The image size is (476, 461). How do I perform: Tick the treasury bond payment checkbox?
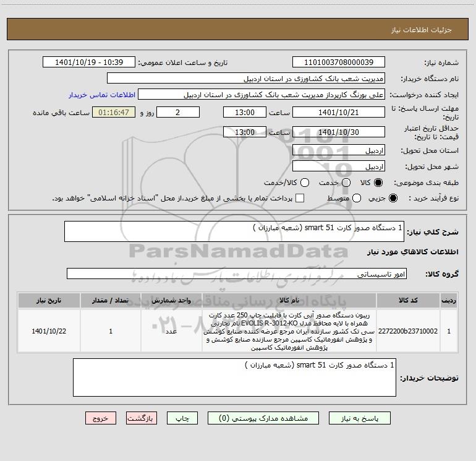click(300, 198)
